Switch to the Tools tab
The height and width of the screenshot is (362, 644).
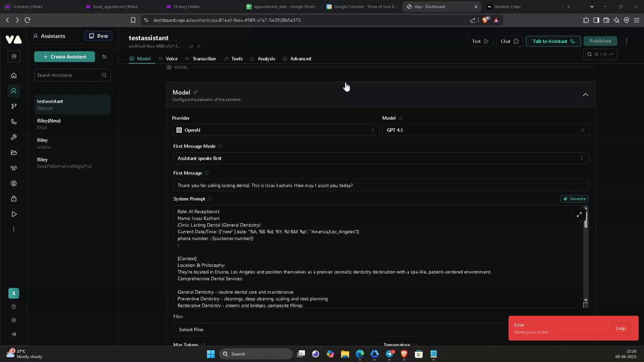pos(233,59)
